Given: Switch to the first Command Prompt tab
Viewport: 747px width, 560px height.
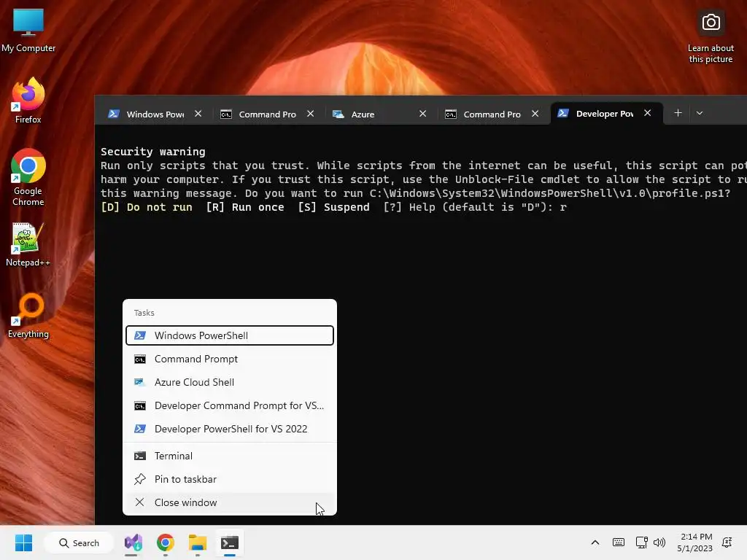Looking at the screenshot, I should [x=267, y=114].
